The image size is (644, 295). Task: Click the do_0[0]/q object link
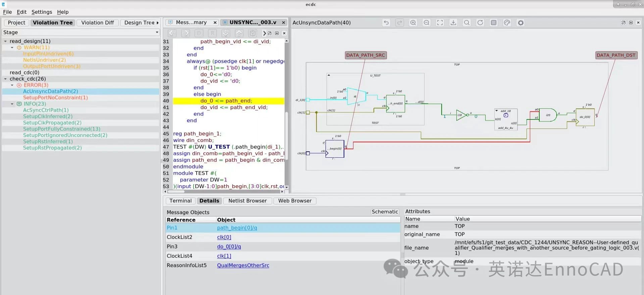[229, 247]
